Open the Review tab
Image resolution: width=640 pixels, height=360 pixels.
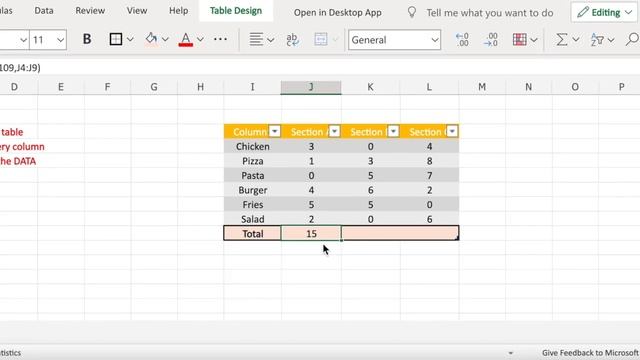[x=90, y=11]
